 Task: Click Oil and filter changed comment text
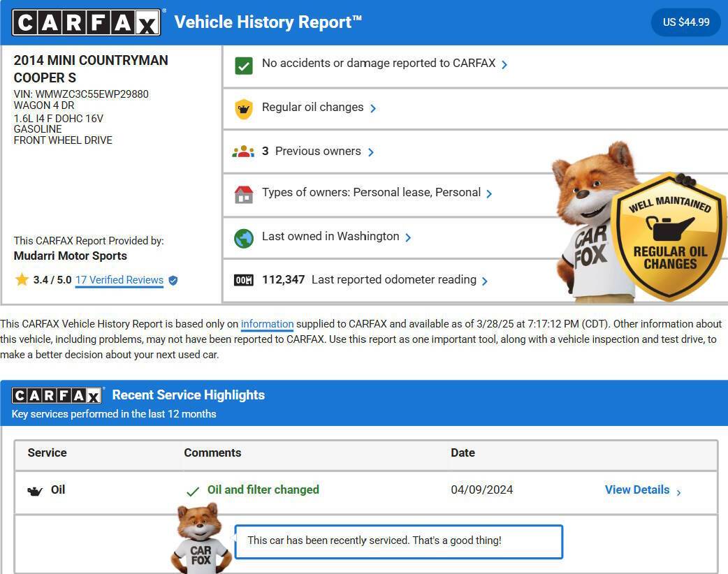[x=263, y=490]
